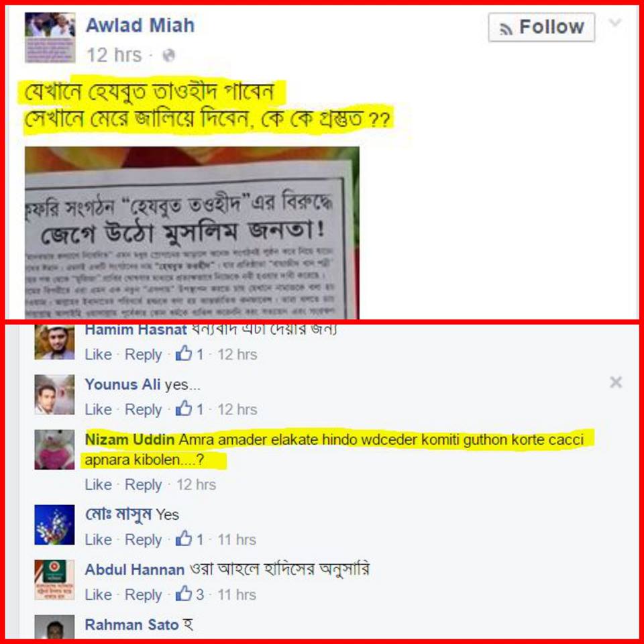Reply to Abdul Hannan's comment
Image resolution: width=644 pixels, height=644 pixels.
[x=143, y=595]
